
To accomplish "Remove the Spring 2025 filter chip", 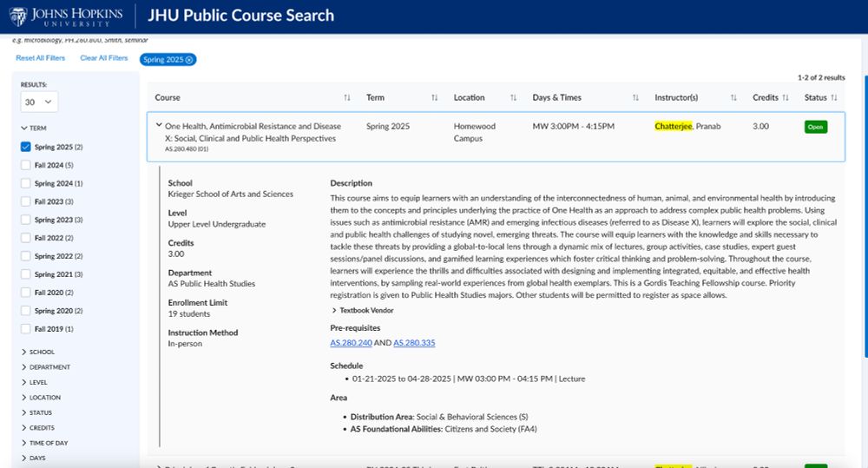I will [189, 60].
